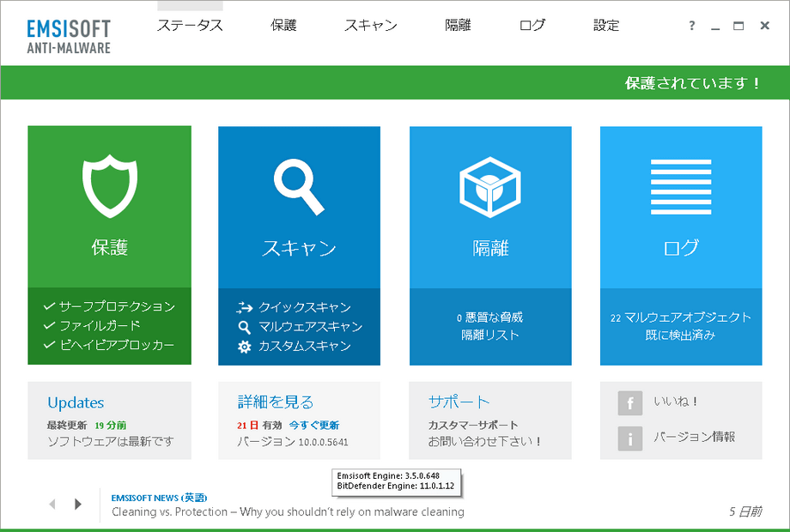The width and height of the screenshot is (790, 532).
Task: Open the Updates heading link
Action: point(76,402)
